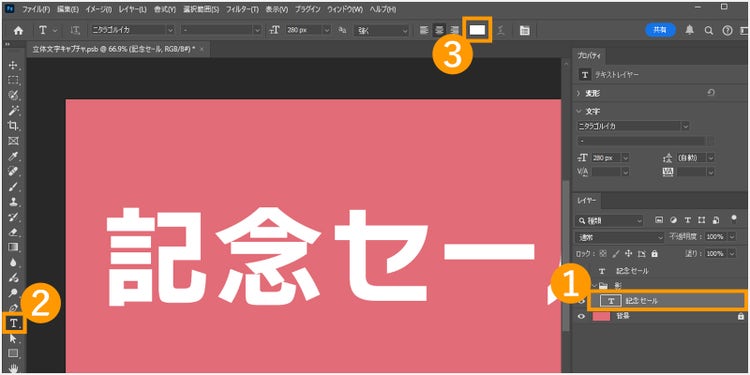Filter layers by pixel layers
The height and width of the screenshot is (375, 750).
pos(659,220)
